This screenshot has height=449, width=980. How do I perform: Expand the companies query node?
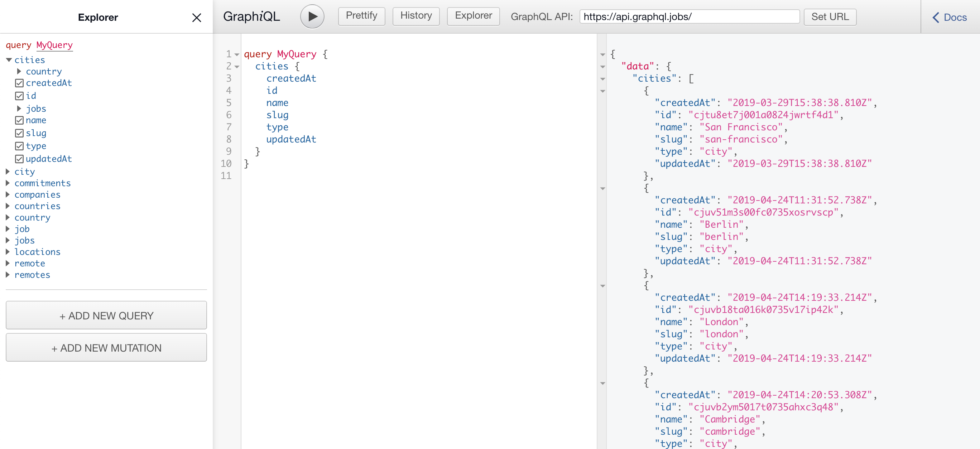coord(8,195)
